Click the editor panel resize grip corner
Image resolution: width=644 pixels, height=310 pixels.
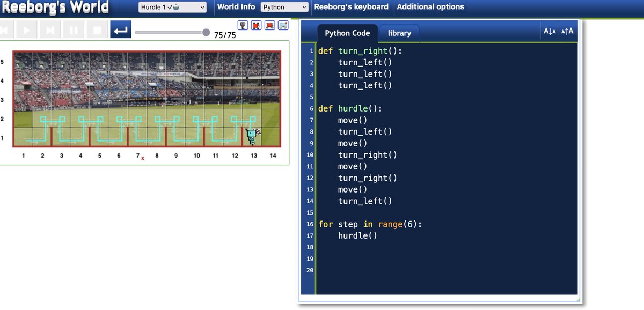(578, 301)
